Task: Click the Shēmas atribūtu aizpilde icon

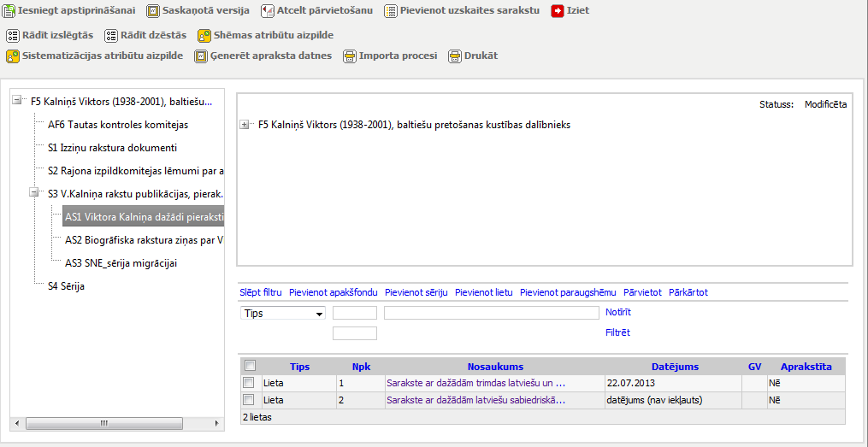Action: [x=204, y=36]
